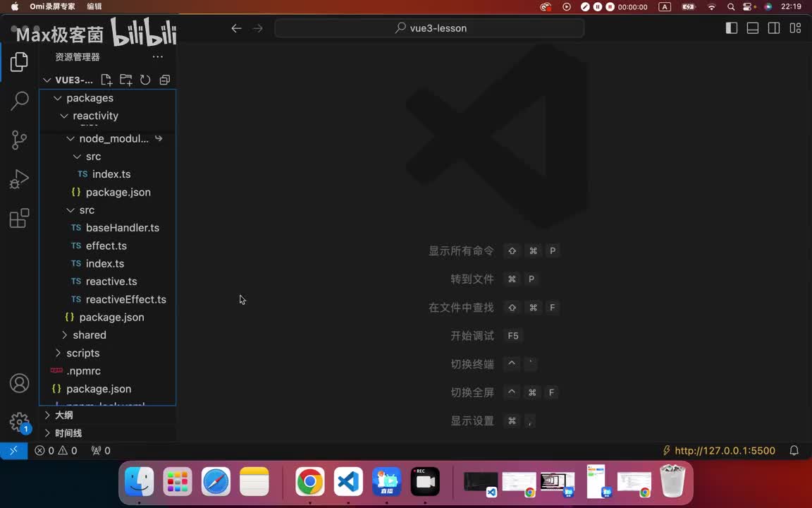Open the Accounts menu icon
Screen dimensions: 812x508
click(x=19, y=383)
